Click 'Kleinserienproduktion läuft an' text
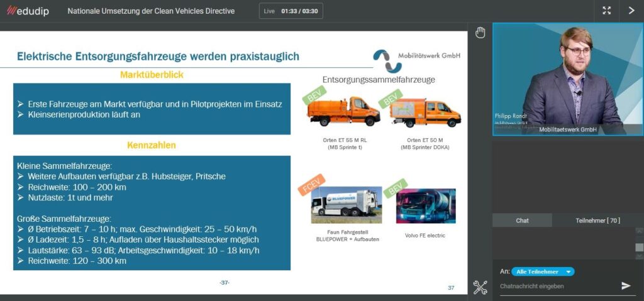 point(84,114)
